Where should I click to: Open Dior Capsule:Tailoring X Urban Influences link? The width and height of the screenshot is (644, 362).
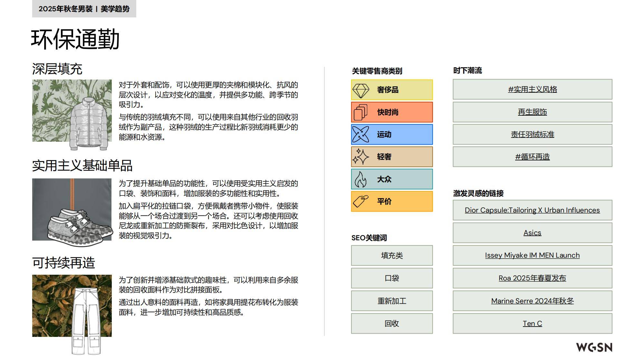point(532,210)
